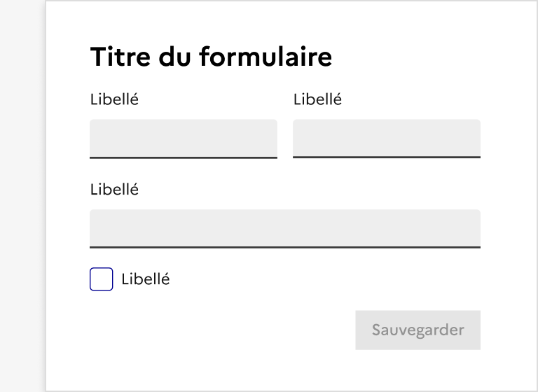Click the Libellé text beside the checkbox
538x392 pixels.
tap(146, 279)
